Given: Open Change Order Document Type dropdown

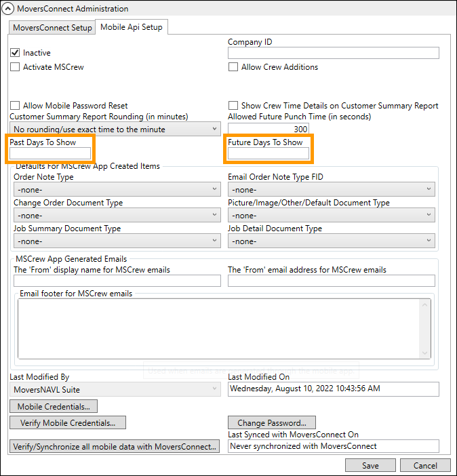Looking at the screenshot, I should pyautogui.click(x=115, y=216).
